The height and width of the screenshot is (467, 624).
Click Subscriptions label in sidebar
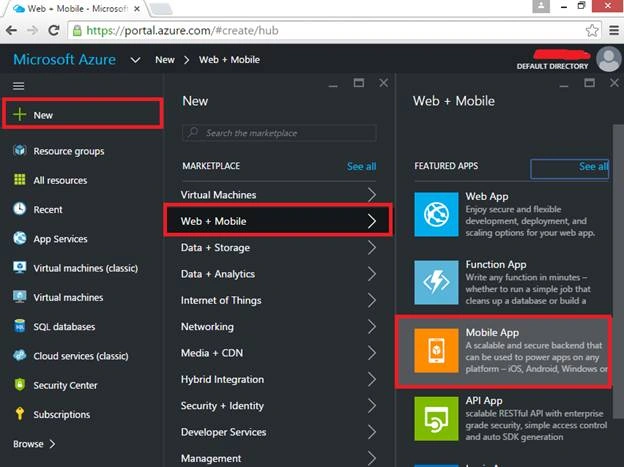click(x=62, y=414)
